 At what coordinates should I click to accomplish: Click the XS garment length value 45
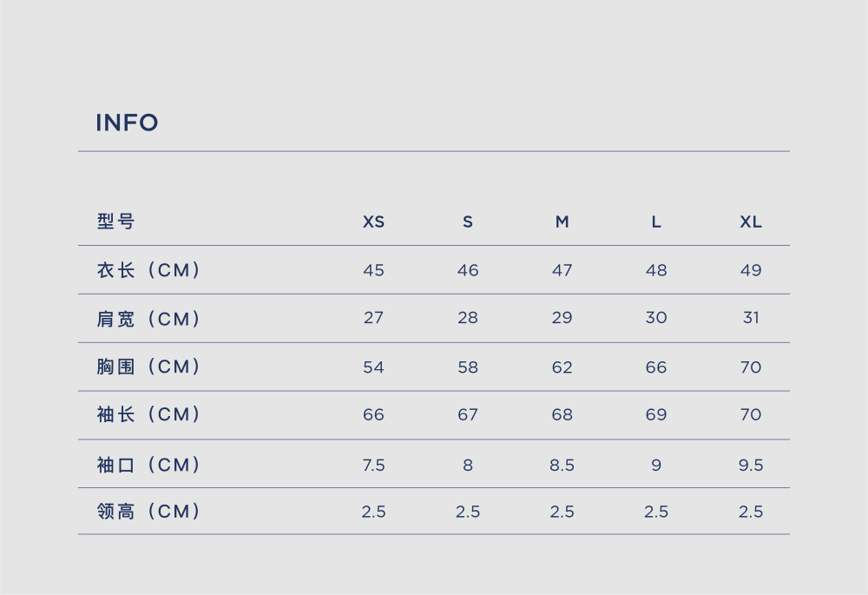click(x=373, y=270)
